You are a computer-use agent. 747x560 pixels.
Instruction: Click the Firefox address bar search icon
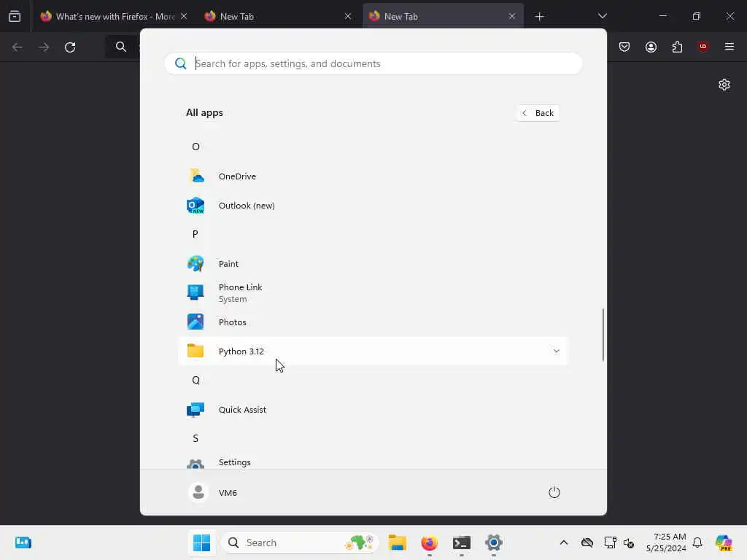coord(121,47)
